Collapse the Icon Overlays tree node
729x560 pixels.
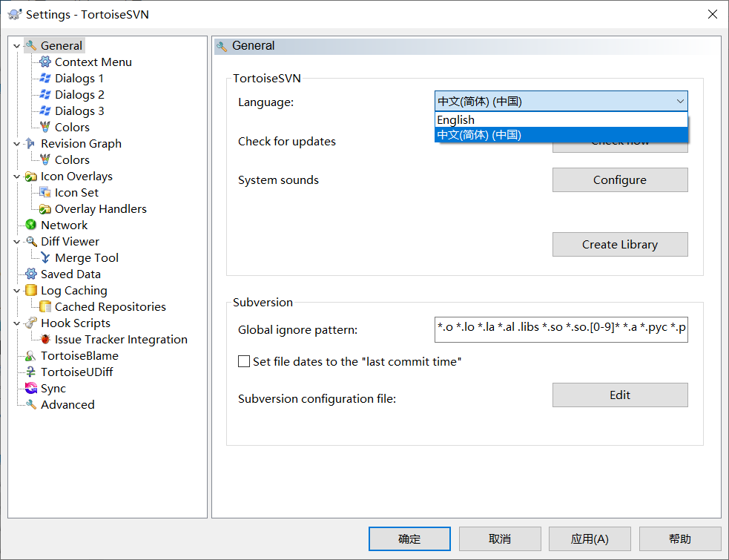click(17, 177)
